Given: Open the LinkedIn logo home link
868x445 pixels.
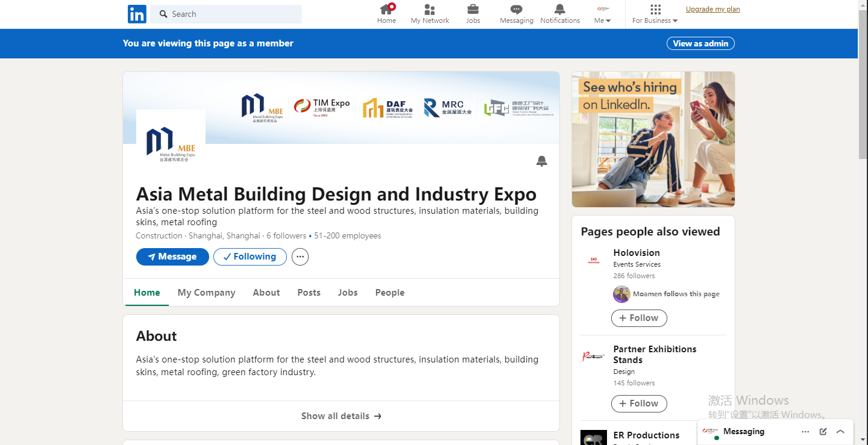Looking at the screenshot, I should click(x=137, y=14).
